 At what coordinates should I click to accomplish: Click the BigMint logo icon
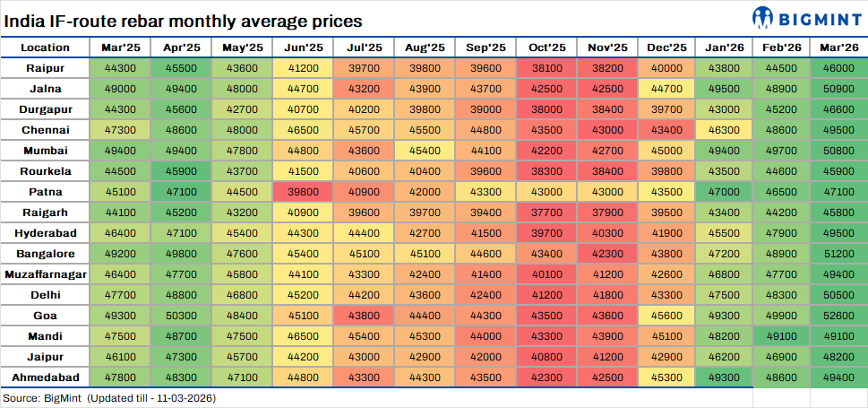[x=762, y=17]
